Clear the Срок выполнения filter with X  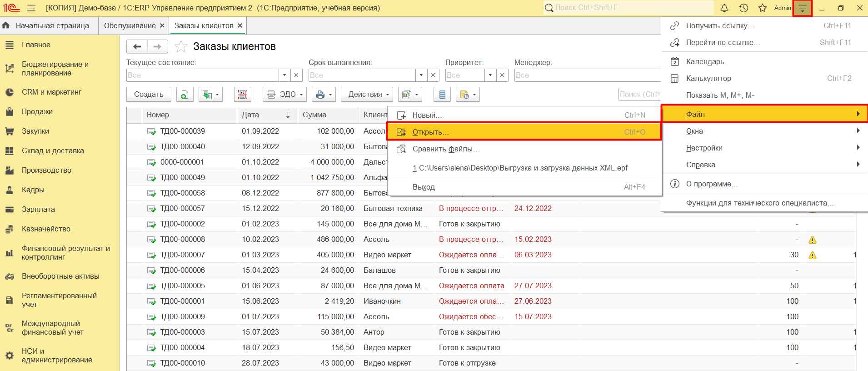(x=433, y=75)
